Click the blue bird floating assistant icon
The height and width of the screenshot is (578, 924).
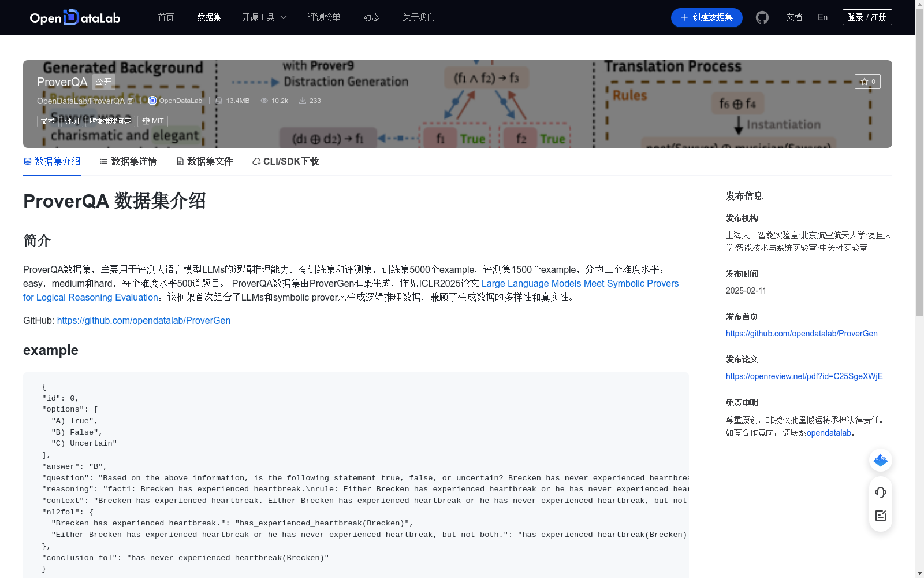click(x=881, y=460)
